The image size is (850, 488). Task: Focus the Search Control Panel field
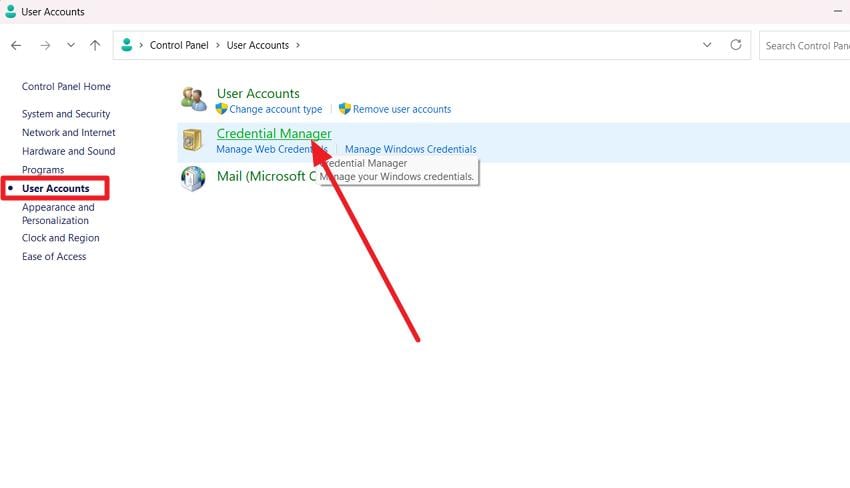804,46
